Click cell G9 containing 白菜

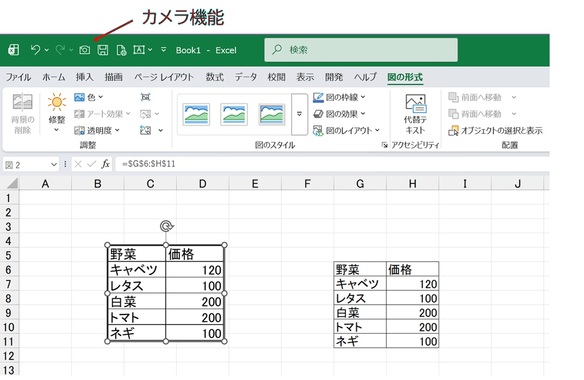(x=360, y=313)
